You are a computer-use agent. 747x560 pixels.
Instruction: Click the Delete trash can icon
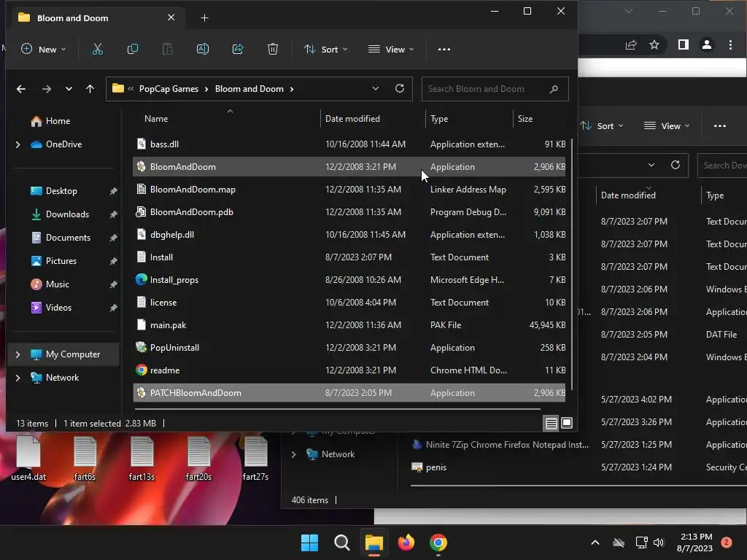[x=273, y=49]
